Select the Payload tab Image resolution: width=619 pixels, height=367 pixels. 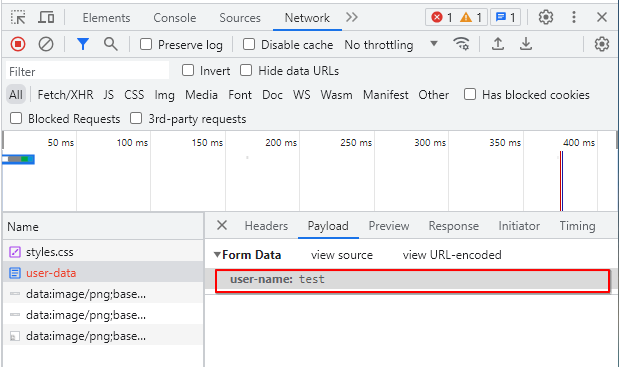click(x=328, y=226)
